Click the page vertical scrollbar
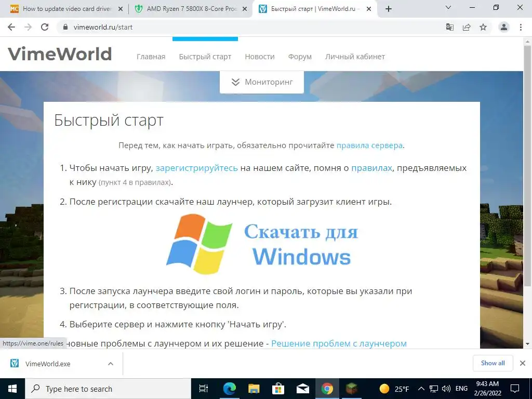532x399 pixels. tap(527, 165)
